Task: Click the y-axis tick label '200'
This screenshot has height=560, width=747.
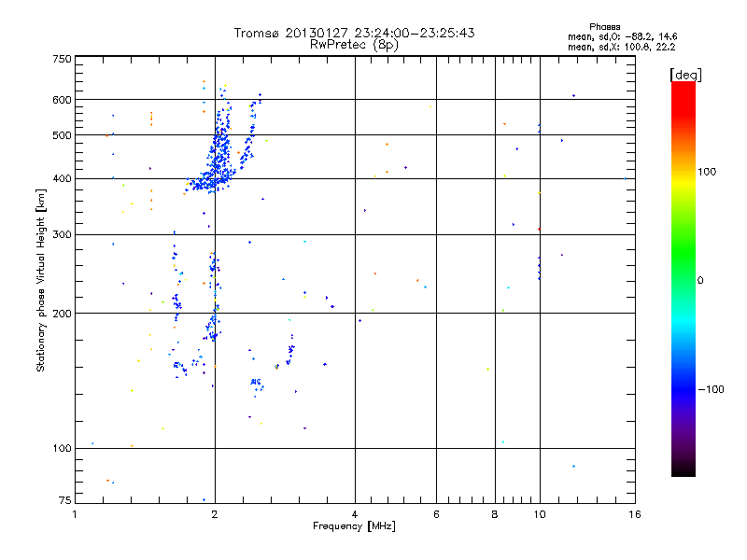Action: 62,314
